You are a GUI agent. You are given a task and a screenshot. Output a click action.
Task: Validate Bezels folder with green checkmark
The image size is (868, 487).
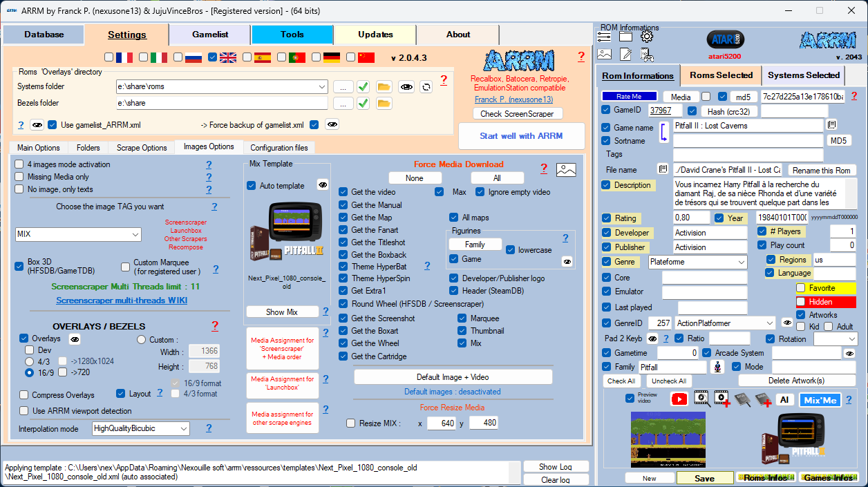pyautogui.click(x=363, y=103)
